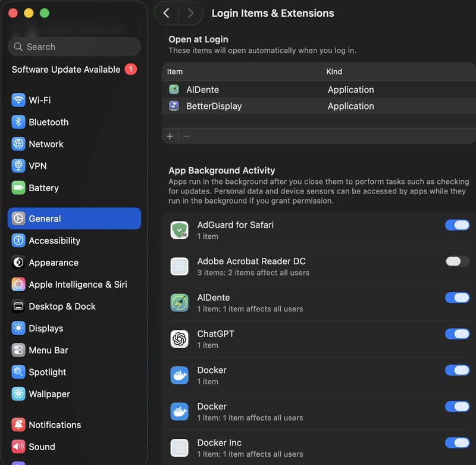This screenshot has width=476, height=465.
Task: Click "3 items: 2 items affect all users"
Action: click(253, 273)
